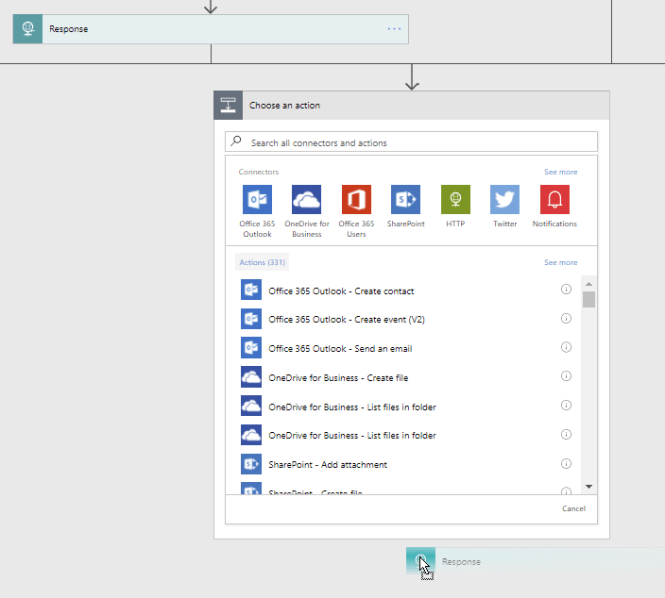Choose Office 365 Outlook - Create contact
The width and height of the screenshot is (665, 598).
(341, 291)
